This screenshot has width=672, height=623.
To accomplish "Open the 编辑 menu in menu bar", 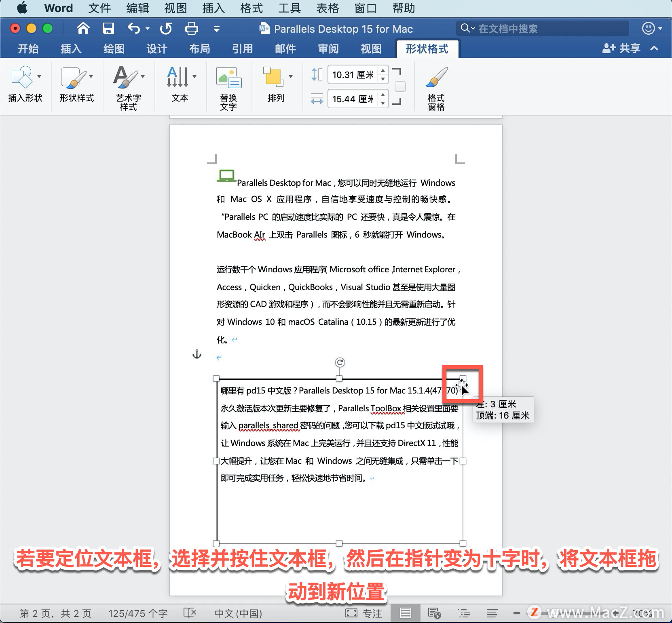I will coord(137,8).
